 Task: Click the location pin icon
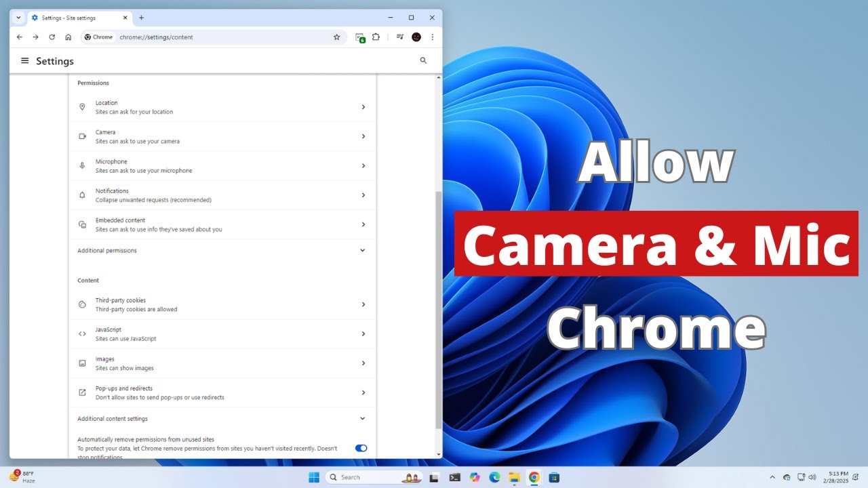pos(82,107)
